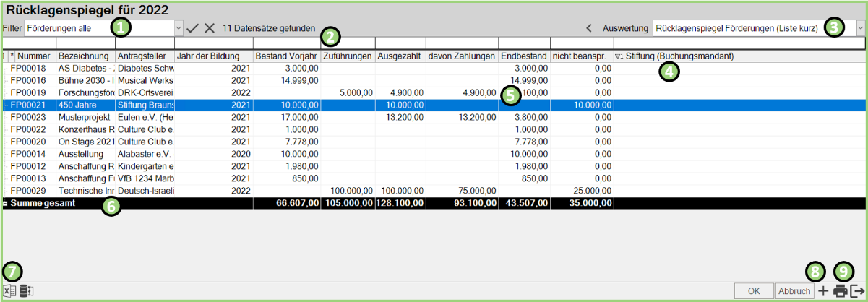
Task: Clear the filter with the X icon
Action: point(210,28)
